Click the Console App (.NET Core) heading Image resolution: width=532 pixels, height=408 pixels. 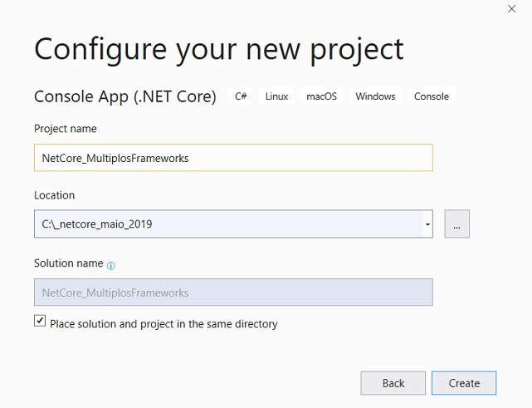pos(125,96)
